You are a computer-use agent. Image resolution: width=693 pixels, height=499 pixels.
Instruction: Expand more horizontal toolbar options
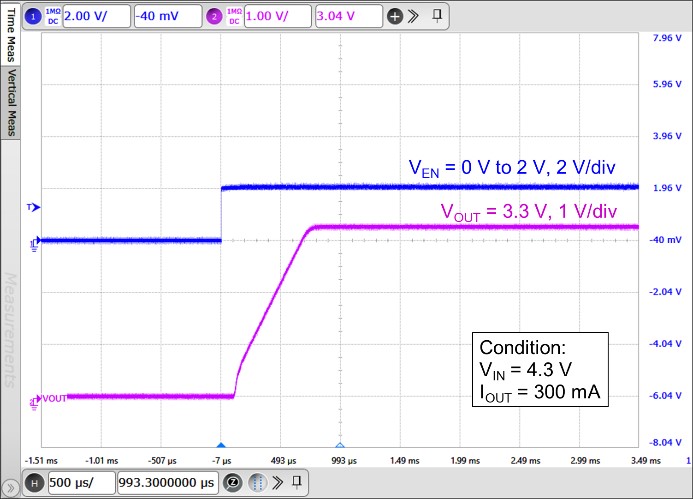(279, 482)
